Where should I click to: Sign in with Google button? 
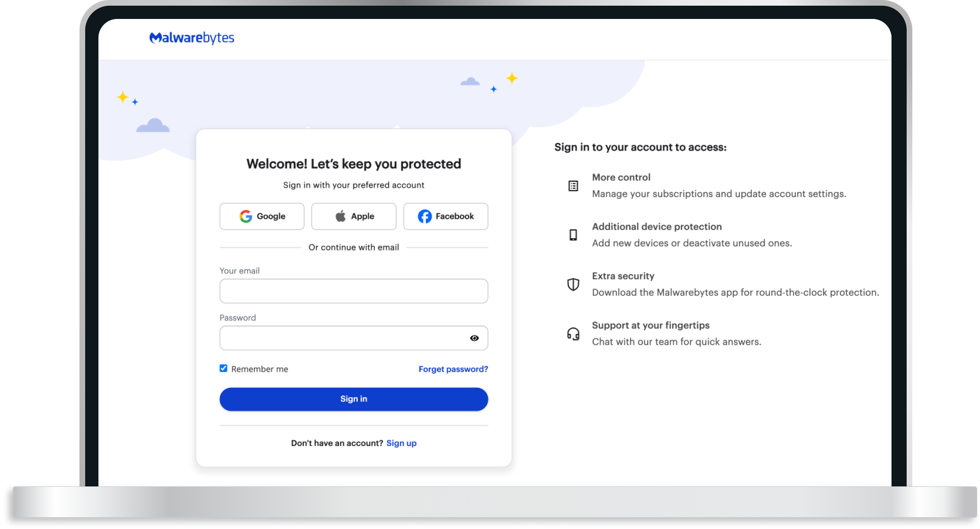click(x=262, y=216)
